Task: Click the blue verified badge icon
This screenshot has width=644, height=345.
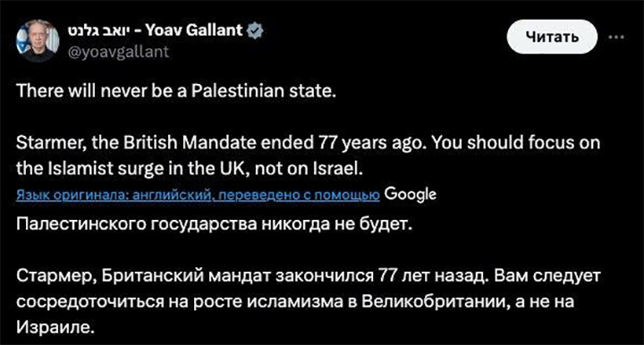Action: (x=255, y=30)
